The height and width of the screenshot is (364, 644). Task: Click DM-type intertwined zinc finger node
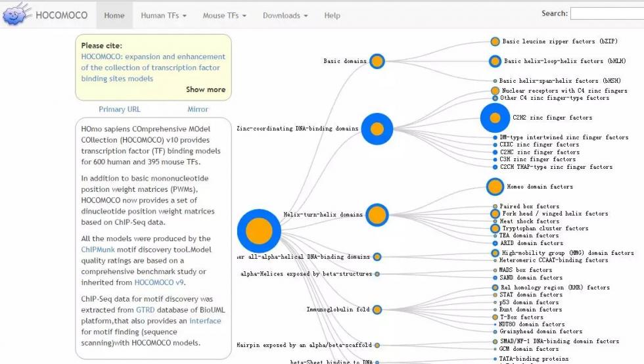495,137
